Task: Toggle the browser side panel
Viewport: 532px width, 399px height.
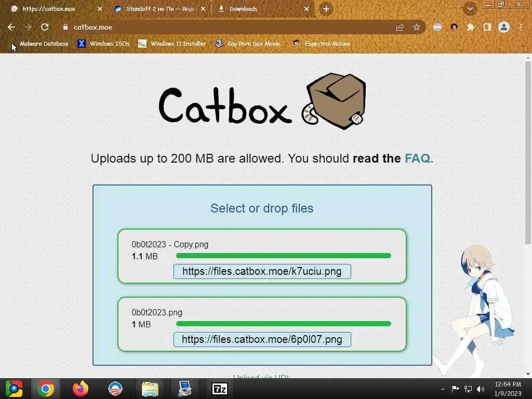Action: point(487,27)
